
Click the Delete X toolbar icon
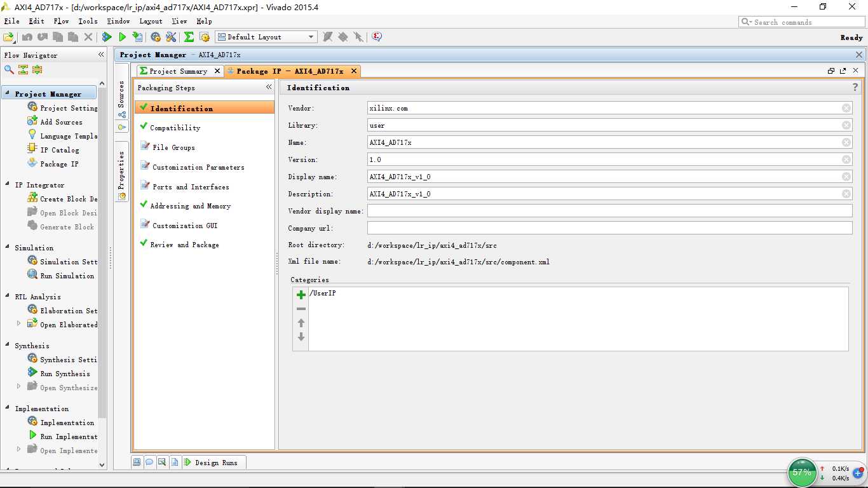88,37
